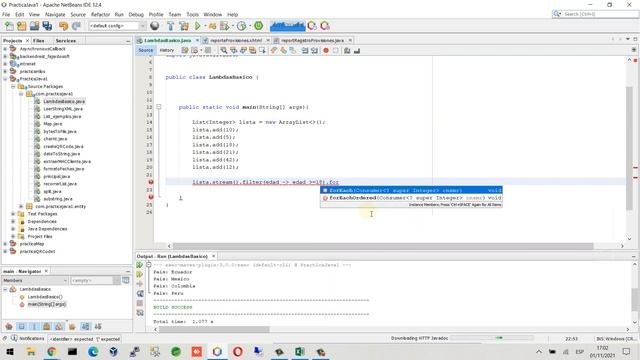Click the editor horizontal scrollbar
Screen dimensions: 640x360
382,246
